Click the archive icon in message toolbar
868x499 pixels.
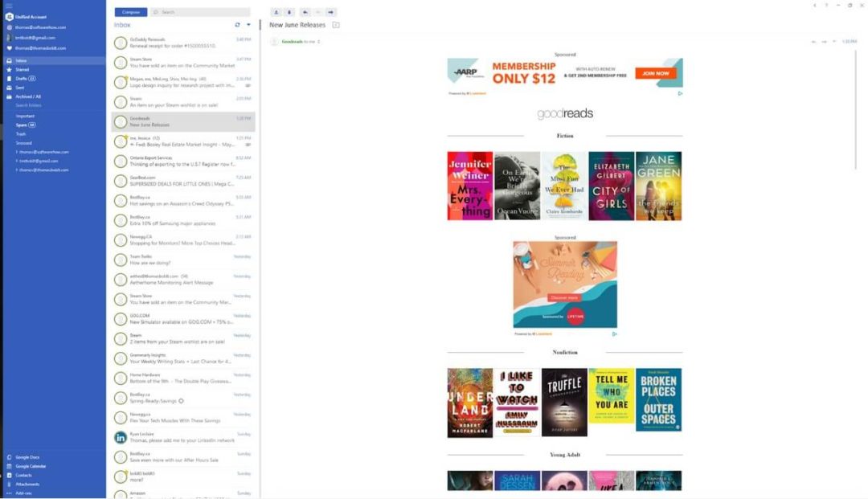276,12
